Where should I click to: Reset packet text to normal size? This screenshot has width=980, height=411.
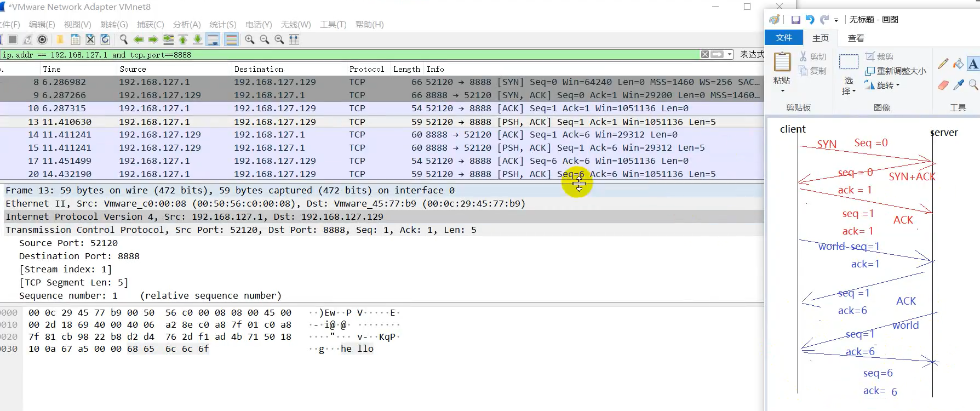279,39
